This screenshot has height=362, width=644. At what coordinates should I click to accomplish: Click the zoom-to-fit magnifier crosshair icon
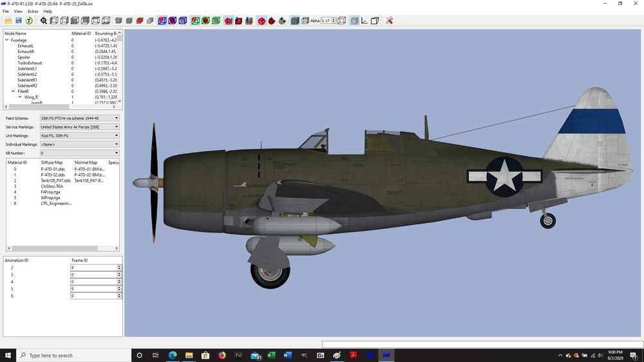tap(44, 21)
